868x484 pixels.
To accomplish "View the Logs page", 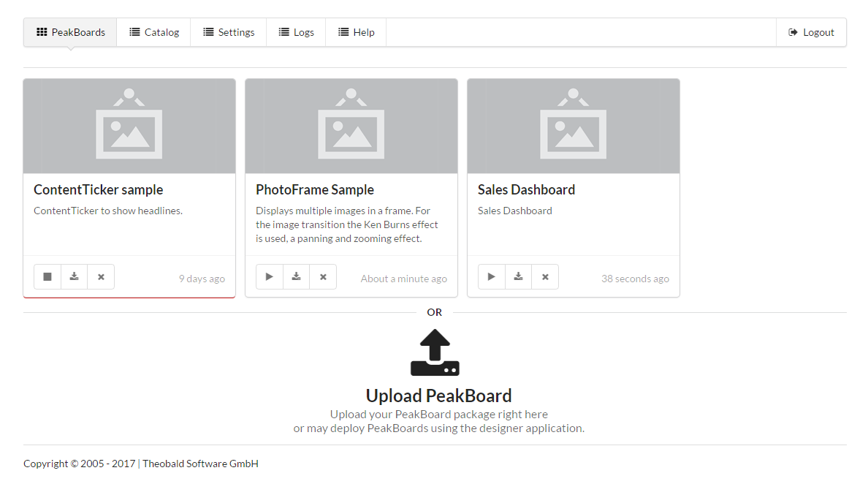I will point(296,32).
